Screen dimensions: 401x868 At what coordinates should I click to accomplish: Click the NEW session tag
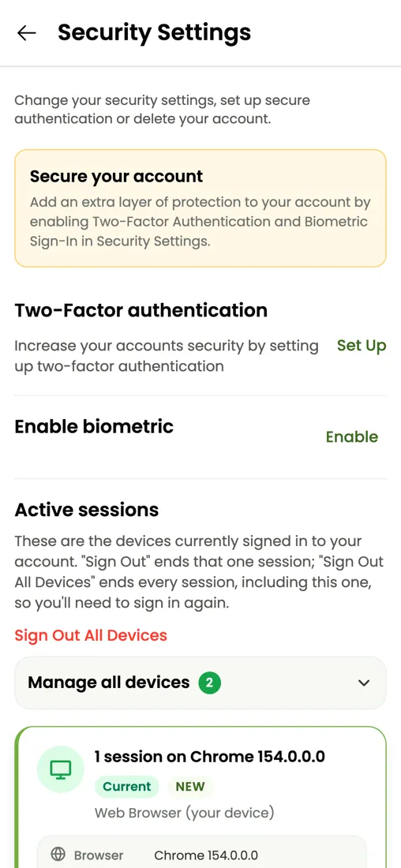click(x=190, y=786)
